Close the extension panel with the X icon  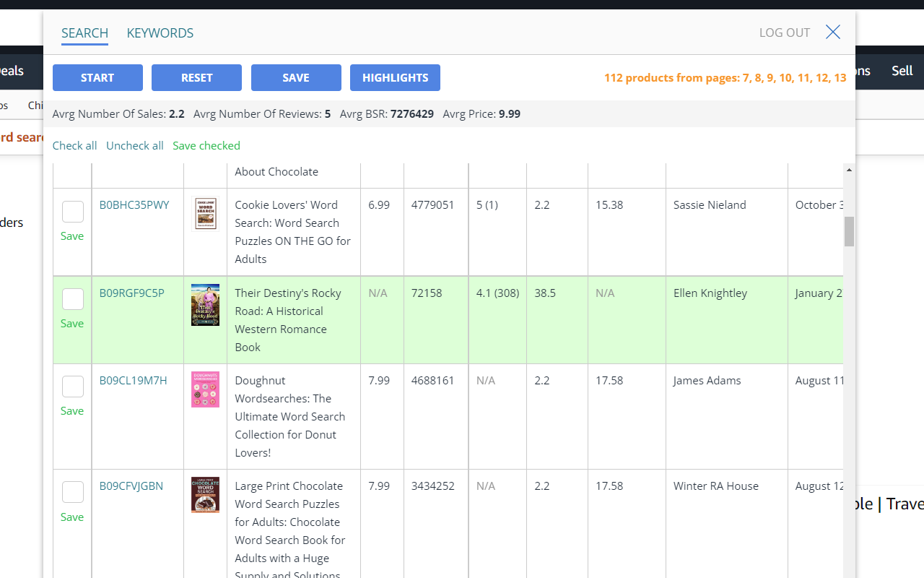[x=833, y=32]
